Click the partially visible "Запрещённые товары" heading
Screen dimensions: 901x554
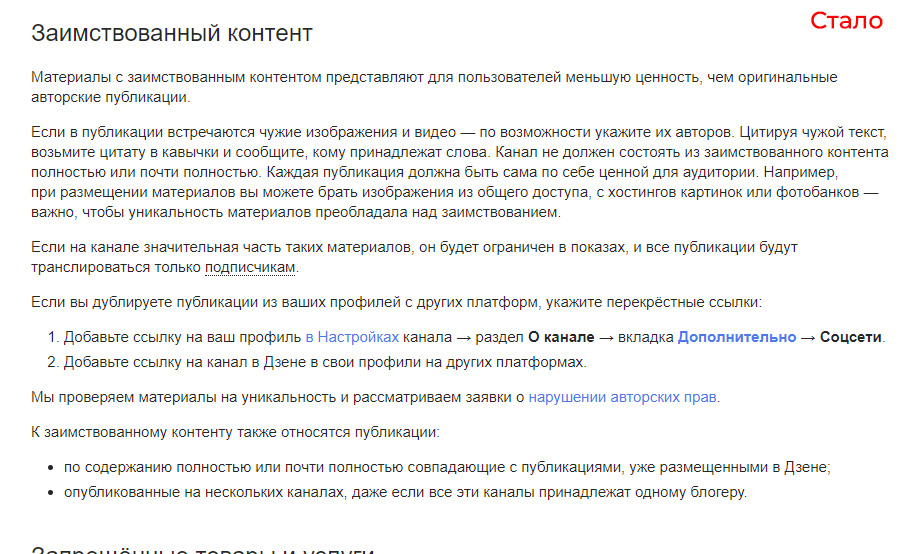click(202, 549)
